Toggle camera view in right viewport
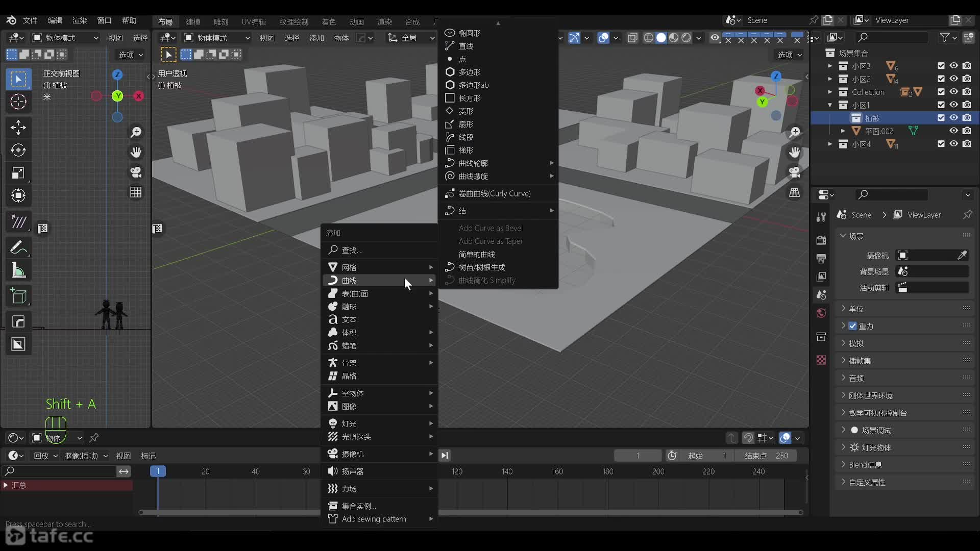This screenshot has height=551, width=980. coord(795,172)
